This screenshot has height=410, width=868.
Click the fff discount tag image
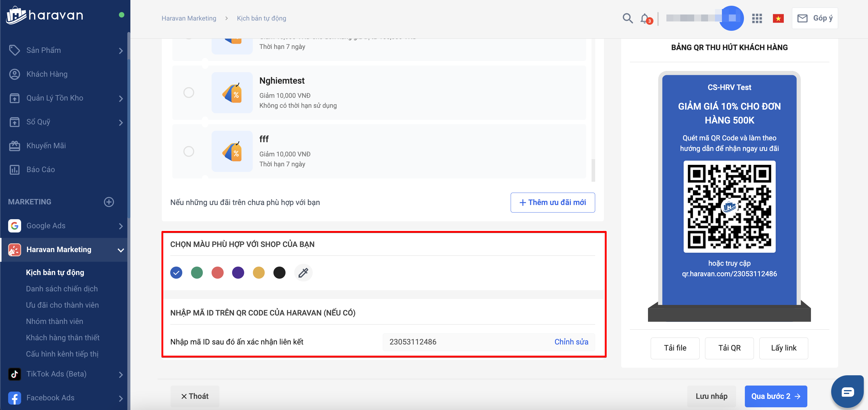(x=232, y=151)
